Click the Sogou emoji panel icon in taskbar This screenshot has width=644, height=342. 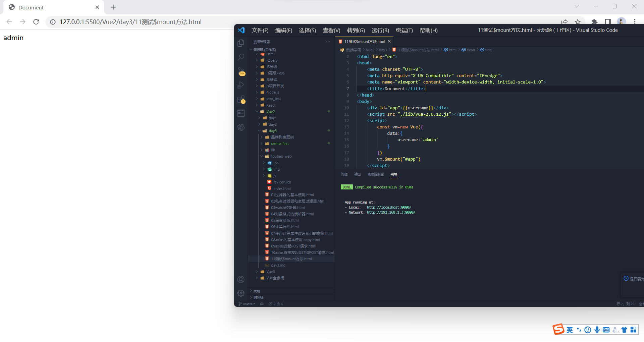[x=587, y=330]
